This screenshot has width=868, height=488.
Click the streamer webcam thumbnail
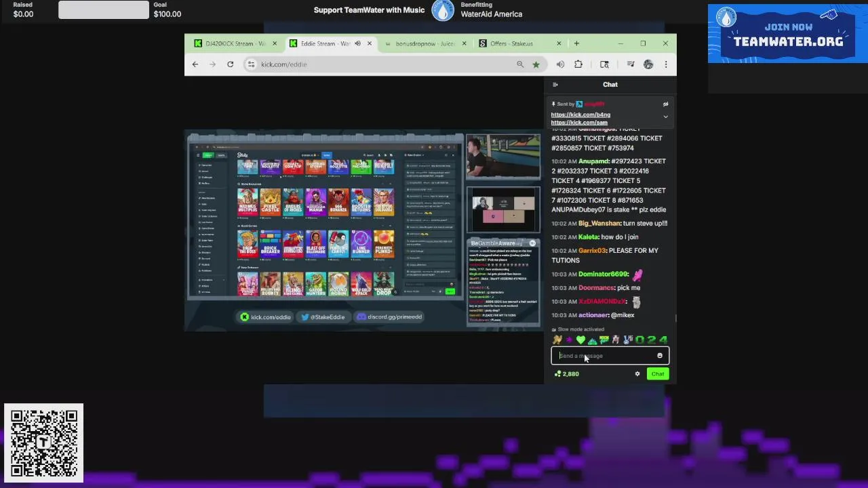click(503, 156)
